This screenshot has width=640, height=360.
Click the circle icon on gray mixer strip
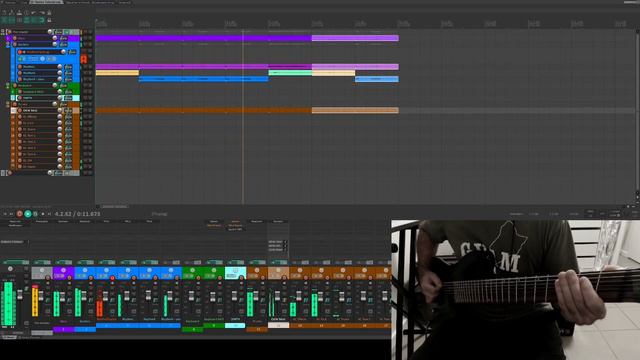coord(42,270)
